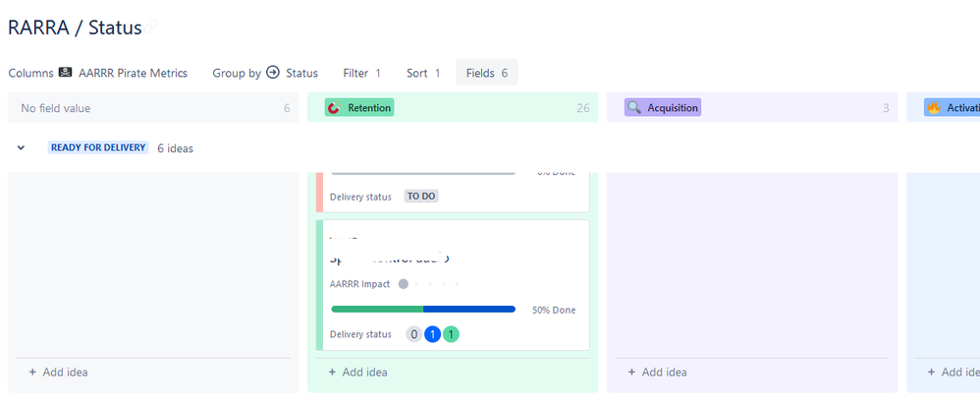Click the 50% Done label
Viewport: 980px width, 402px height.
click(554, 310)
